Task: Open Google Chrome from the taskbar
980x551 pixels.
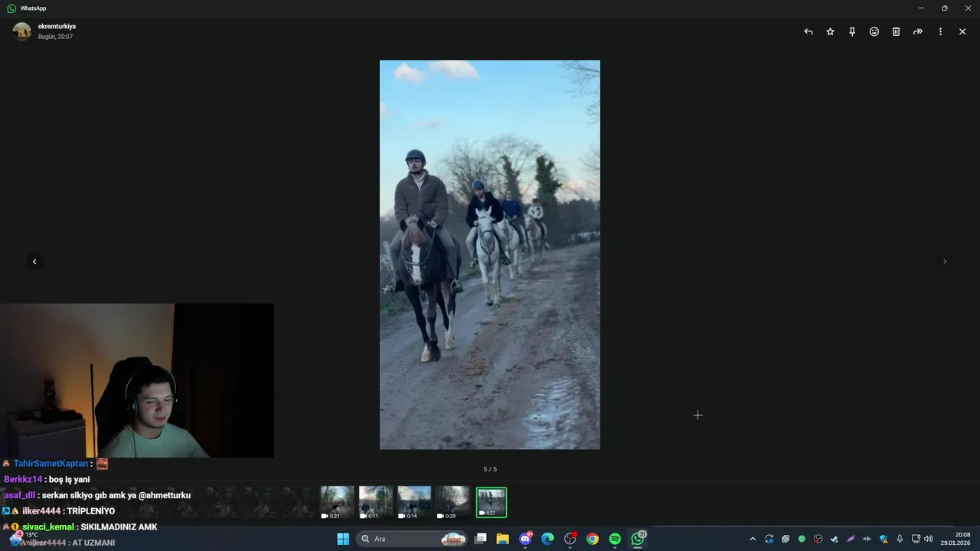Action: click(593, 539)
